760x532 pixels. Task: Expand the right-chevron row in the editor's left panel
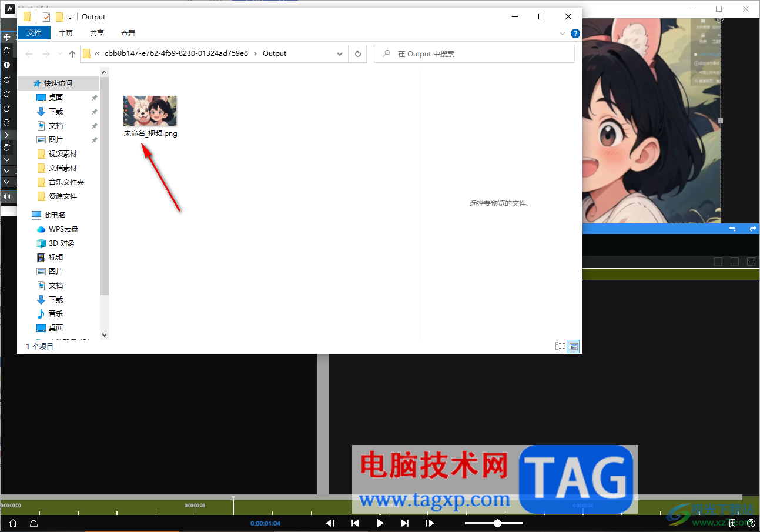[6, 135]
